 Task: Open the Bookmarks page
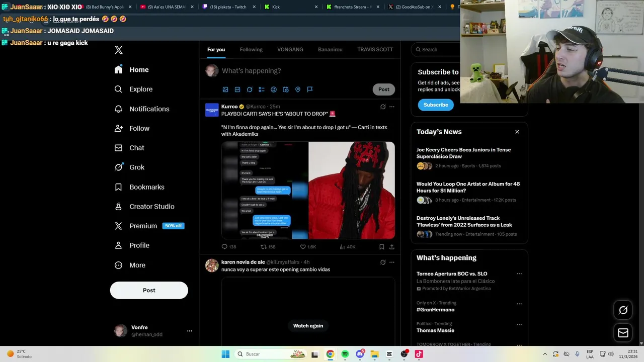[139, 187]
